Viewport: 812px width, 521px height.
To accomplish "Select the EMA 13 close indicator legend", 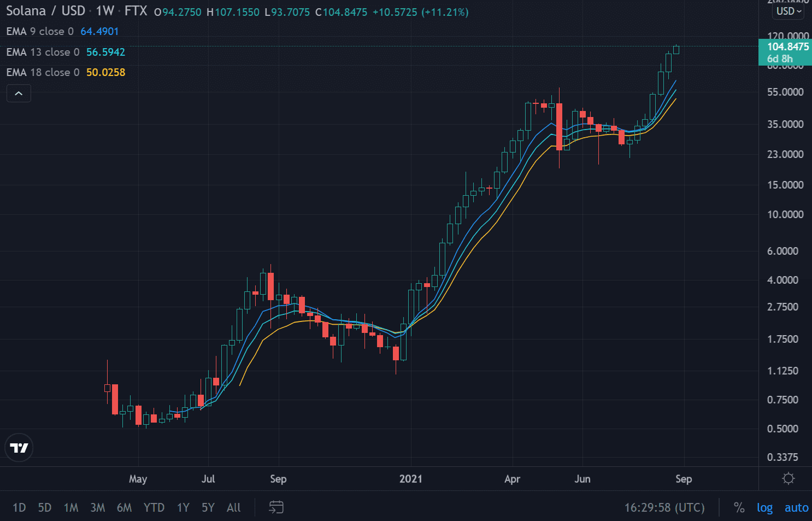I will click(43, 52).
